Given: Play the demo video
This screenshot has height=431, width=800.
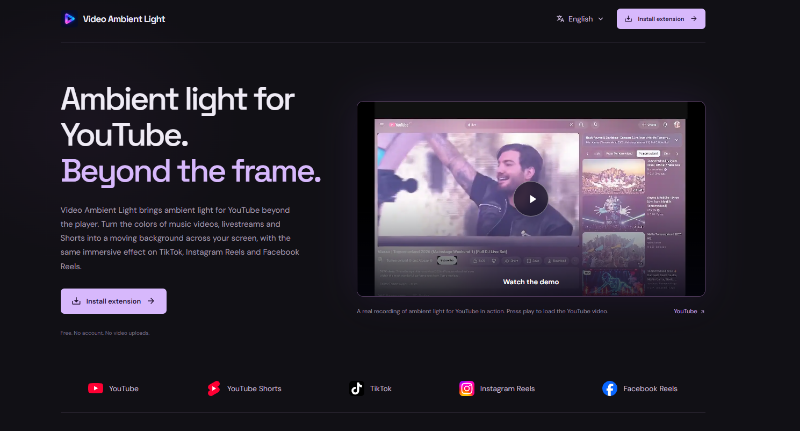Looking at the screenshot, I should click(x=531, y=199).
